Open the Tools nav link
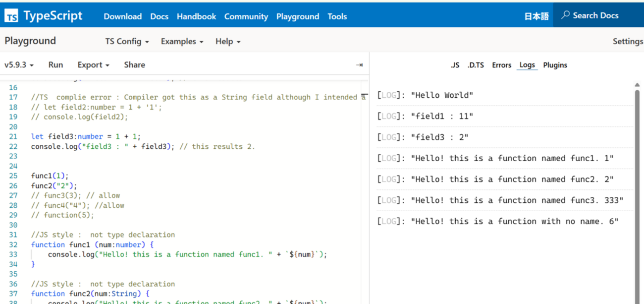 pos(337,16)
